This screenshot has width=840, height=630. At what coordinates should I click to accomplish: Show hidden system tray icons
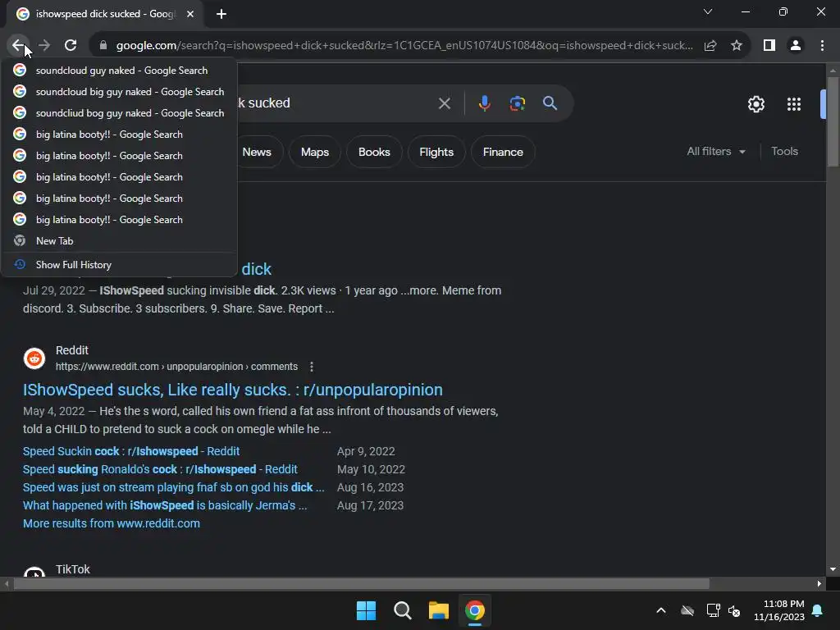pos(661,610)
